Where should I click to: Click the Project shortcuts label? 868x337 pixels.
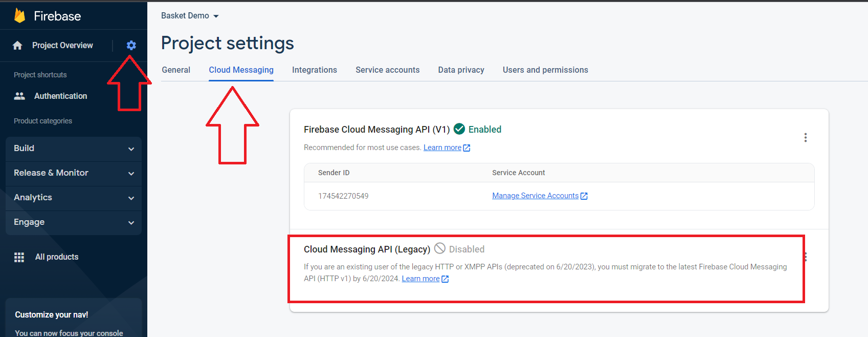(40, 75)
